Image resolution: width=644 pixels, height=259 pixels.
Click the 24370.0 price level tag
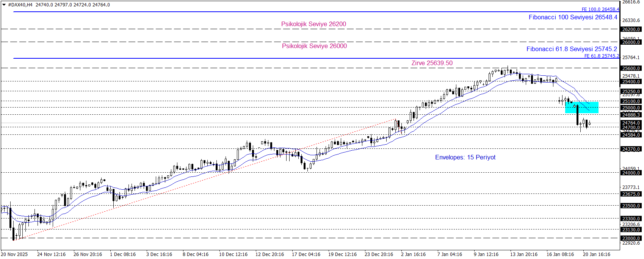point(631,149)
